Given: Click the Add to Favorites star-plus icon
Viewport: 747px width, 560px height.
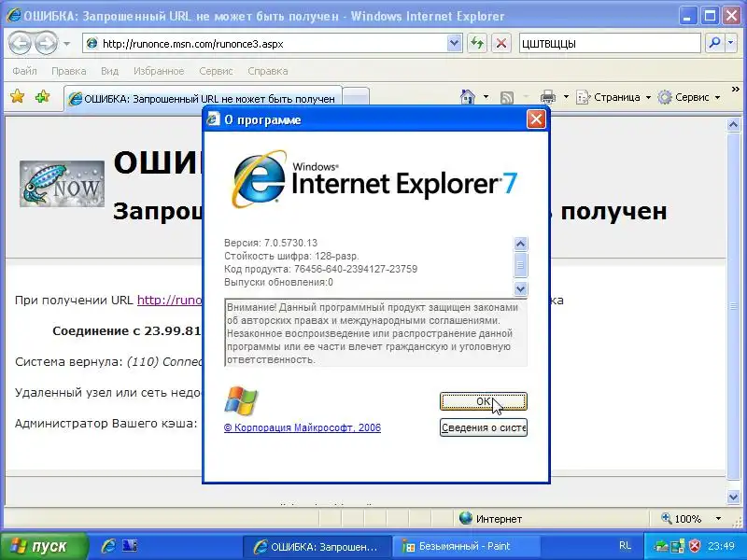Looking at the screenshot, I should point(42,97).
